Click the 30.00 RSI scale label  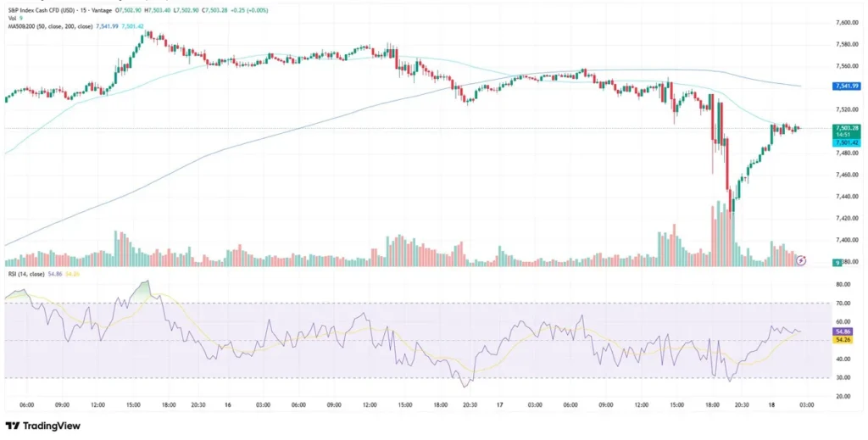(843, 377)
